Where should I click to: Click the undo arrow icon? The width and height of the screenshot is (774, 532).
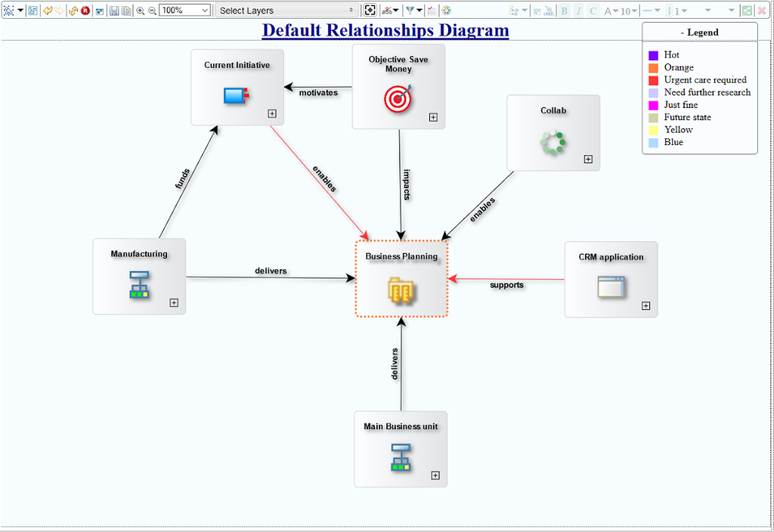tap(47, 11)
